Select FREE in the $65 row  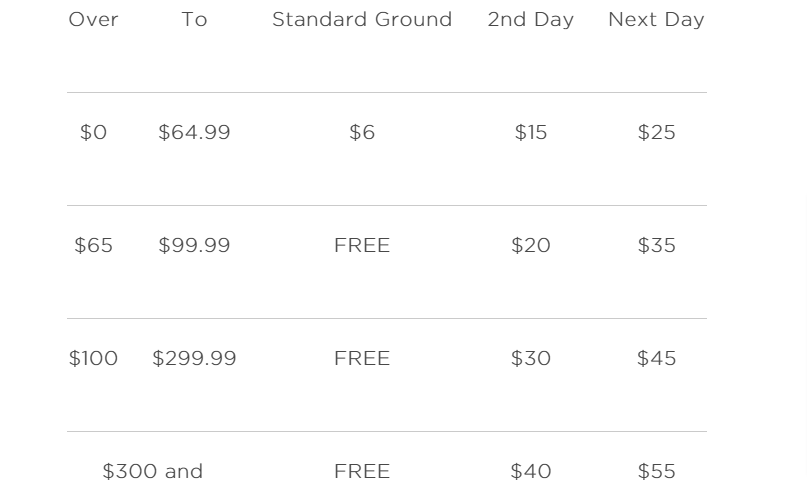pyautogui.click(x=362, y=245)
